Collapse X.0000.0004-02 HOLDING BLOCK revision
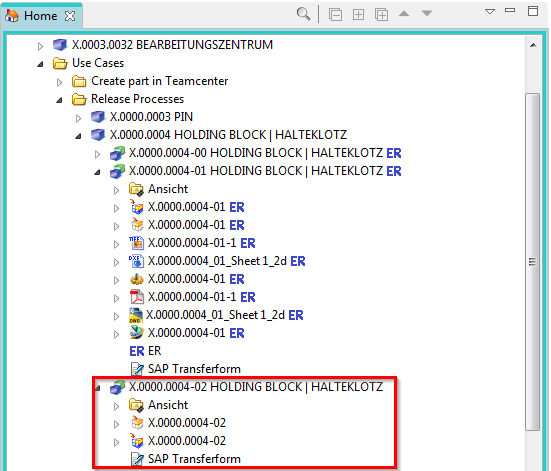The width and height of the screenshot is (551, 471). point(97,388)
